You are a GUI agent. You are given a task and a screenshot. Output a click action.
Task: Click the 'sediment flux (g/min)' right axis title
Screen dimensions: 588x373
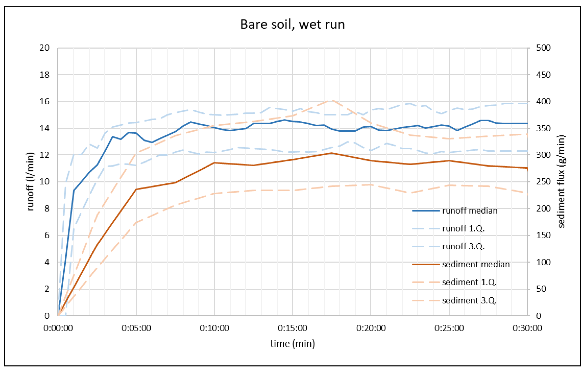pyautogui.click(x=561, y=182)
